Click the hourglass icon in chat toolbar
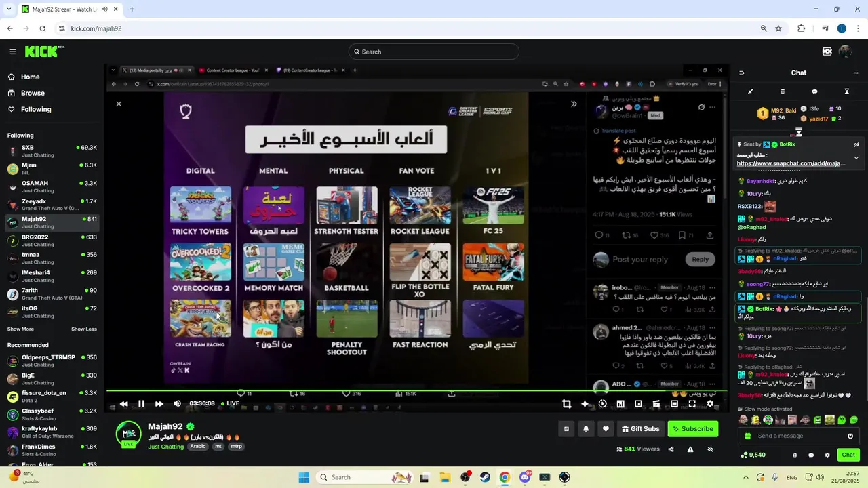Viewport: 868px width, 488px height. point(846,91)
